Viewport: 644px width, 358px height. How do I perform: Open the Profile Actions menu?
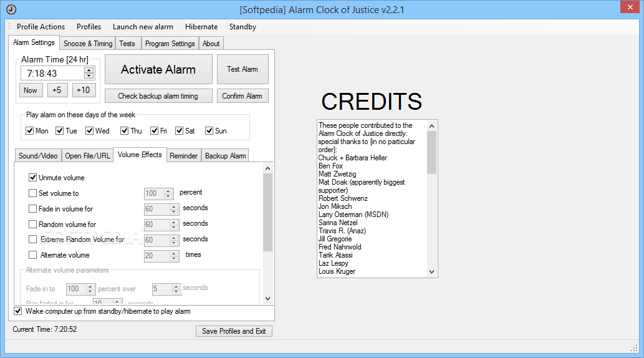pos(41,27)
